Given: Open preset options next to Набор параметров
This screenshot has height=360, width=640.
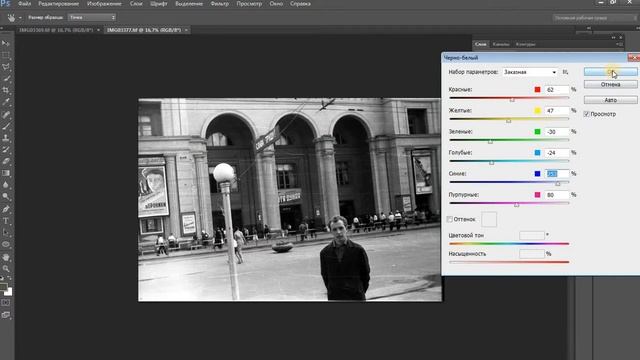Looking at the screenshot, I should tap(565, 72).
